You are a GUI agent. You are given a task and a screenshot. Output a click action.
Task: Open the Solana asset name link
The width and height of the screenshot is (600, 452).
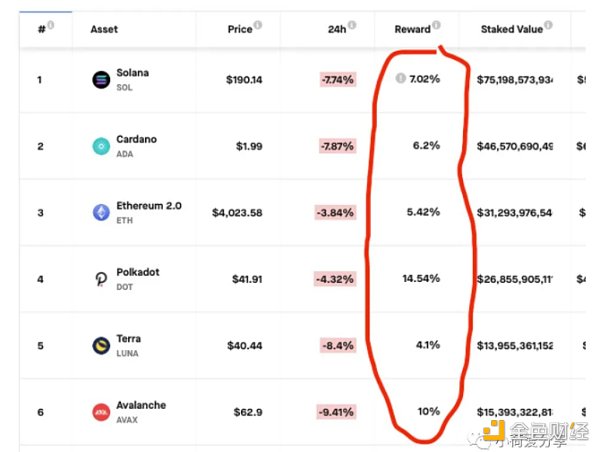(132, 73)
